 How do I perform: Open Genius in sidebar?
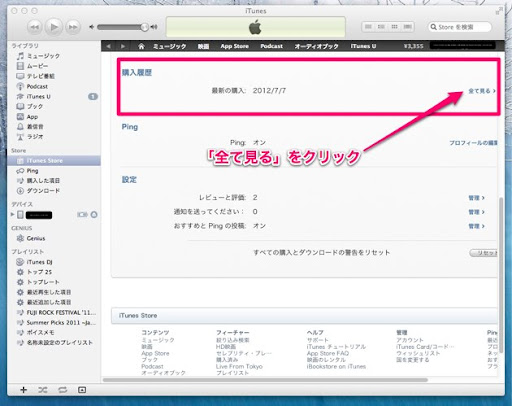pyautogui.click(x=35, y=238)
